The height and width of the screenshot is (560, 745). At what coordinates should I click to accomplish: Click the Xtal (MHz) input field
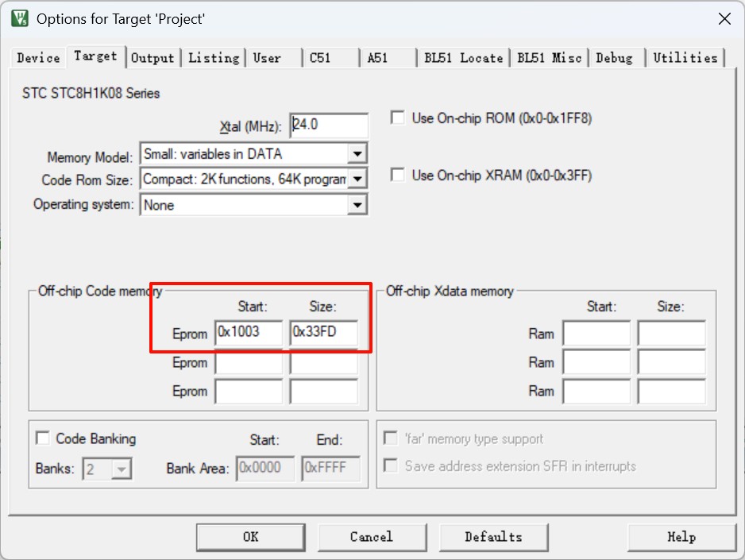(329, 125)
